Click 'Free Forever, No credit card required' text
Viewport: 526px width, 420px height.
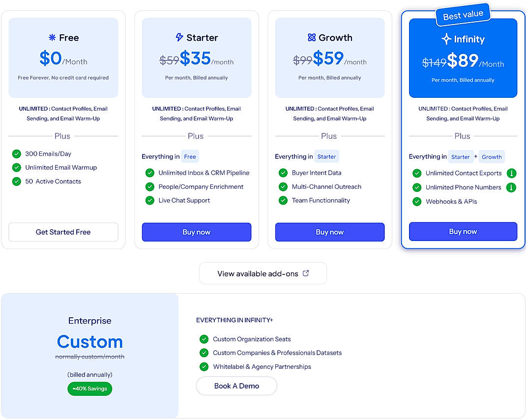[x=63, y=78]
